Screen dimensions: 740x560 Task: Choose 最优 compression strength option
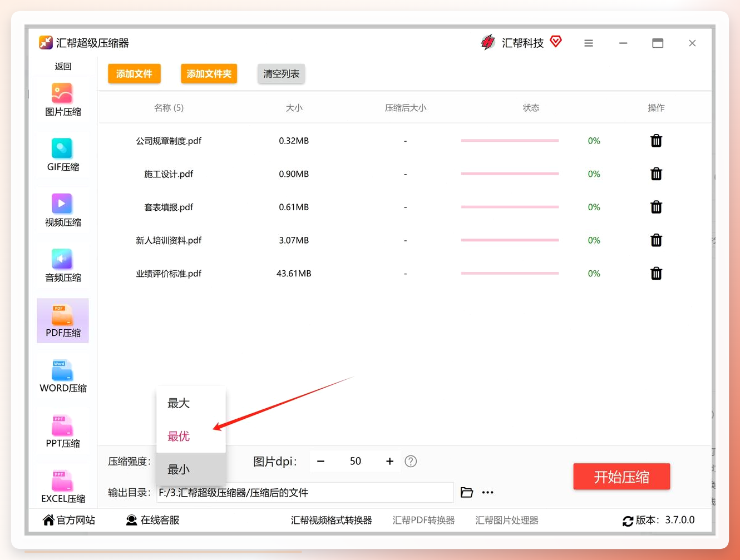(x=191, y=437)
